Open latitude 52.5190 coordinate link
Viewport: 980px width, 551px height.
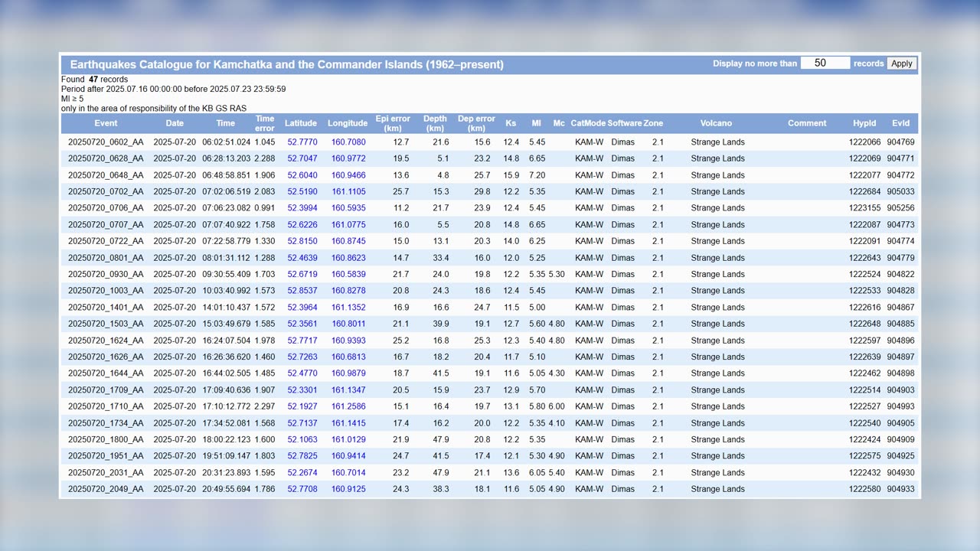point(302,192)
